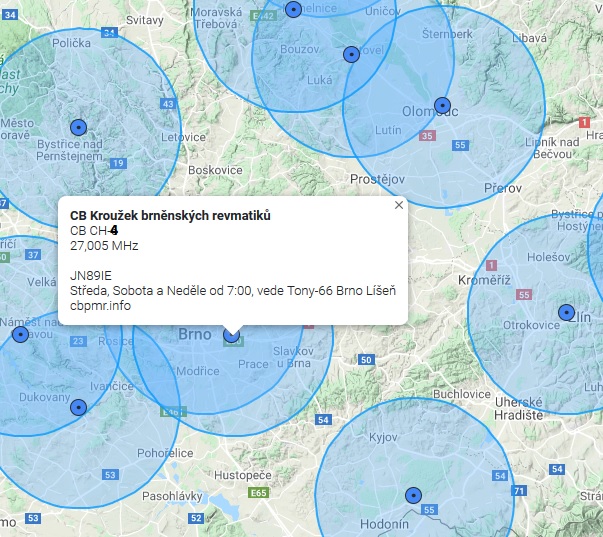Click the road 52 shield at the bottom
Viewport: 603px width, 537px height.
pos(196,518)
